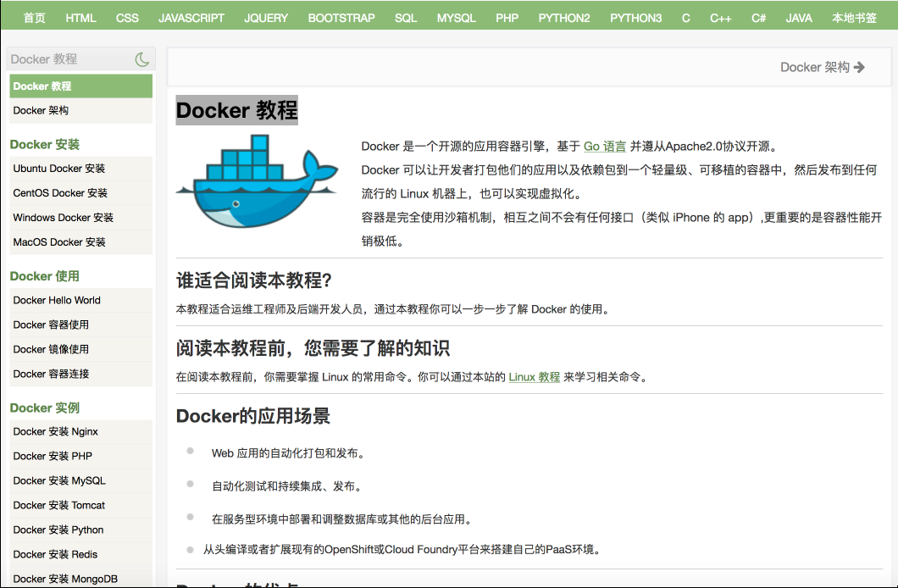The width and height of the screenshot is (898, 588).
Task: Open Docker 架构 in sidebar
Action: [80, 110]
